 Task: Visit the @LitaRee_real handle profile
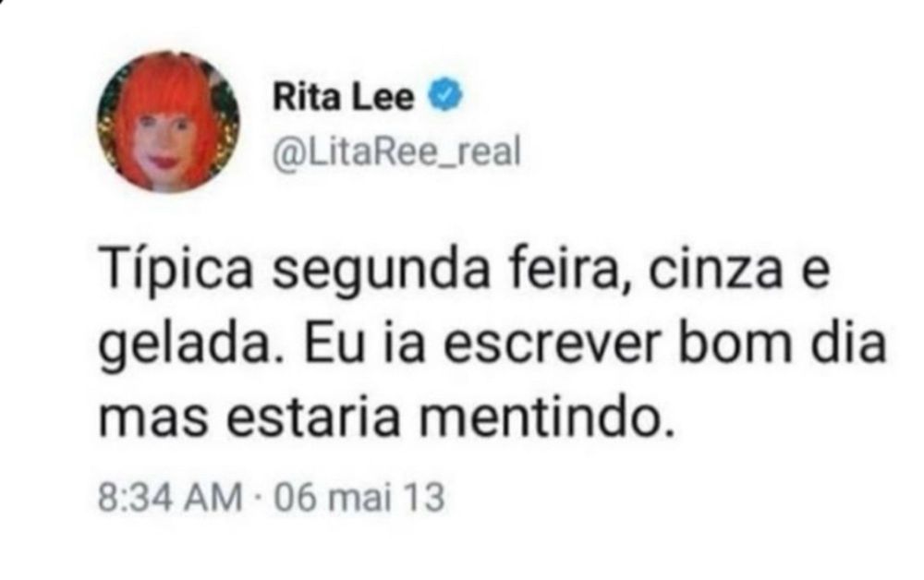pos(396,153)
